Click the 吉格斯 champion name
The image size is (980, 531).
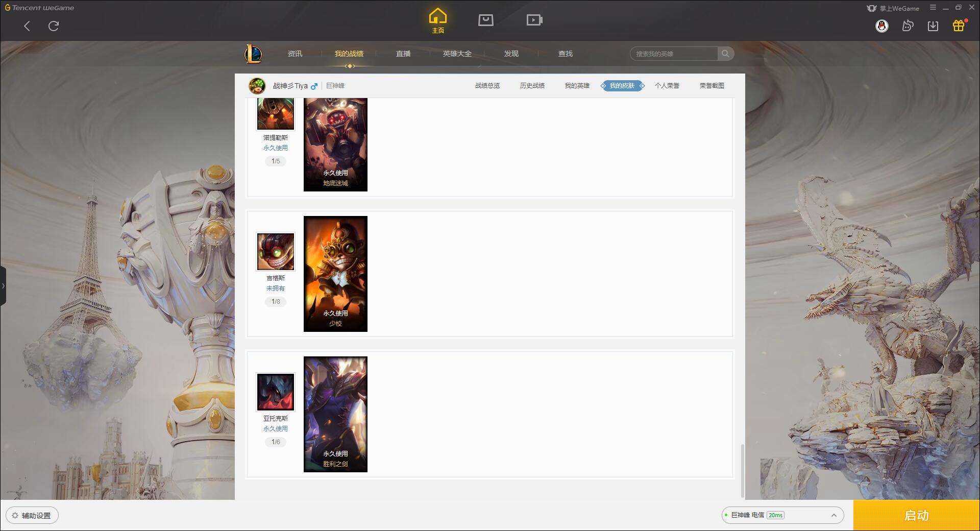click(276, 278)
